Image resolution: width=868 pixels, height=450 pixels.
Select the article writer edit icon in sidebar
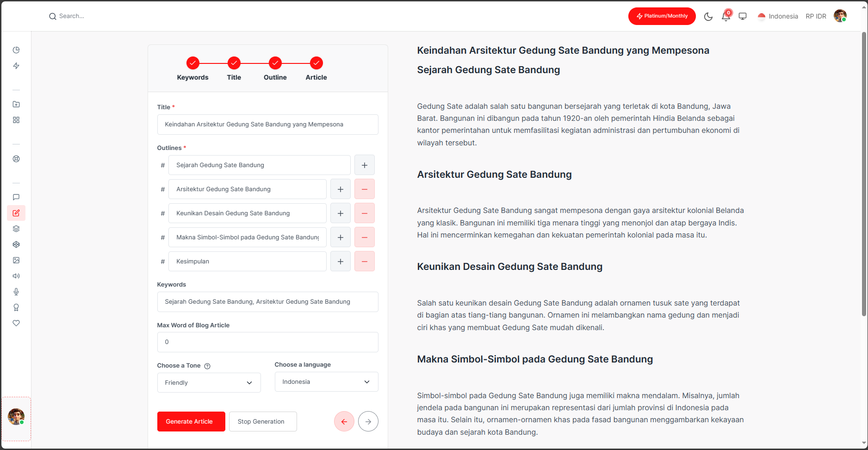click(x=16, y=213)
